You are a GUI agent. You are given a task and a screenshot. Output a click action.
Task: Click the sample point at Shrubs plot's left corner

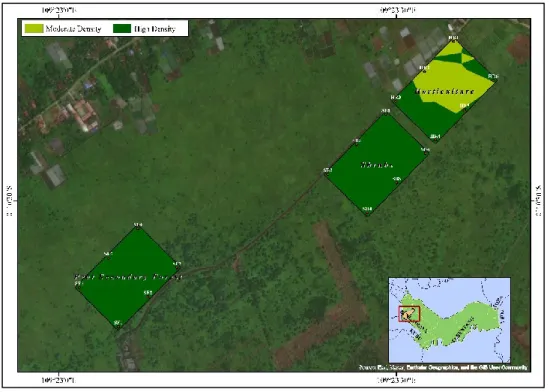point(327,173)
